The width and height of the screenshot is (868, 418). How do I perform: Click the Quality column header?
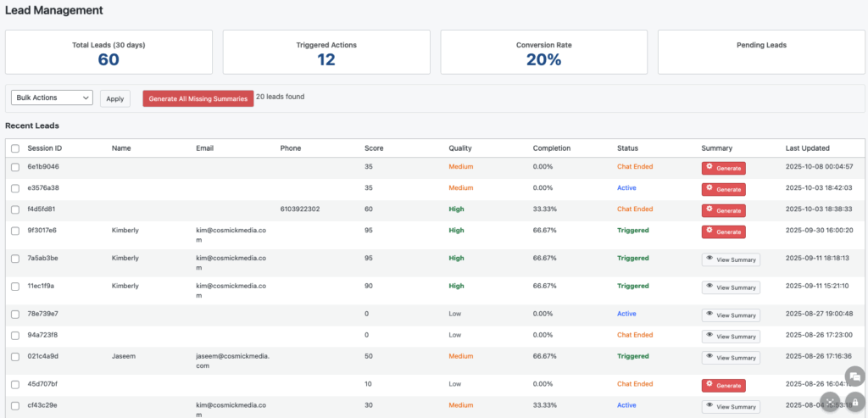coord(460,148)
